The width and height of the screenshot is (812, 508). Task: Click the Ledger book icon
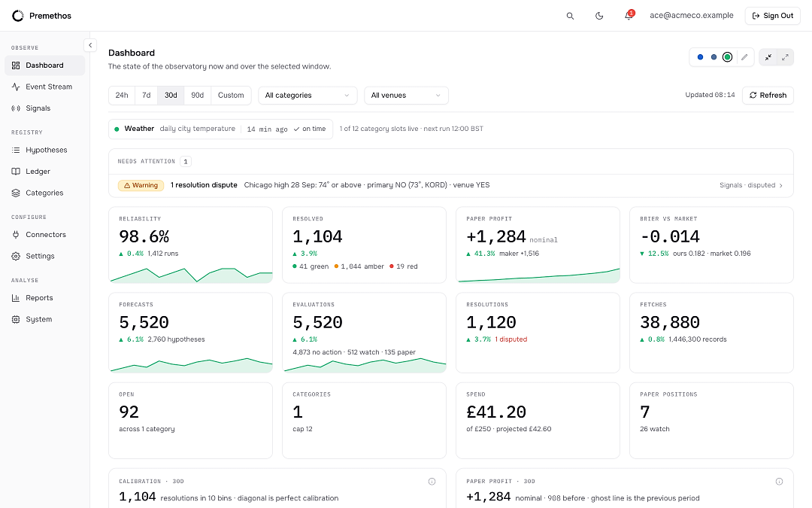(16, 171)
